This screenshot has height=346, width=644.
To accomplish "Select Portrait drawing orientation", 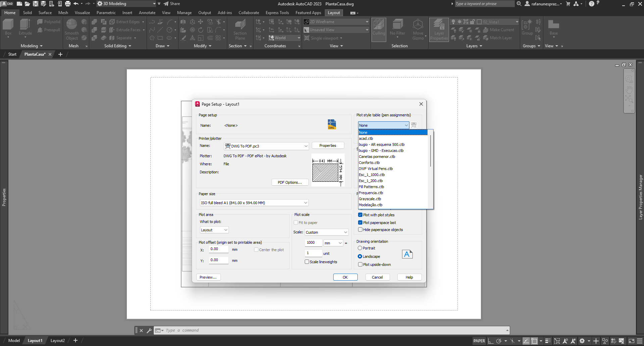I will point(360,248).
